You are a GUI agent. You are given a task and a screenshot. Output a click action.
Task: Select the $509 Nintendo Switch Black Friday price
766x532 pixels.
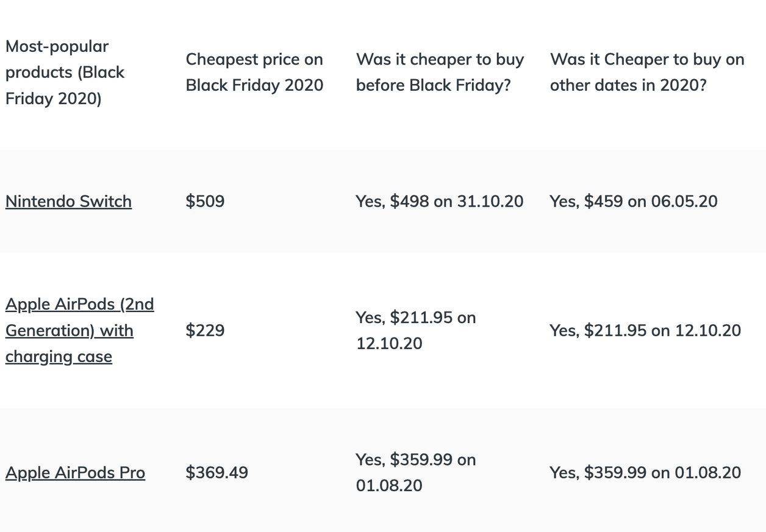(x=205, y=202)
